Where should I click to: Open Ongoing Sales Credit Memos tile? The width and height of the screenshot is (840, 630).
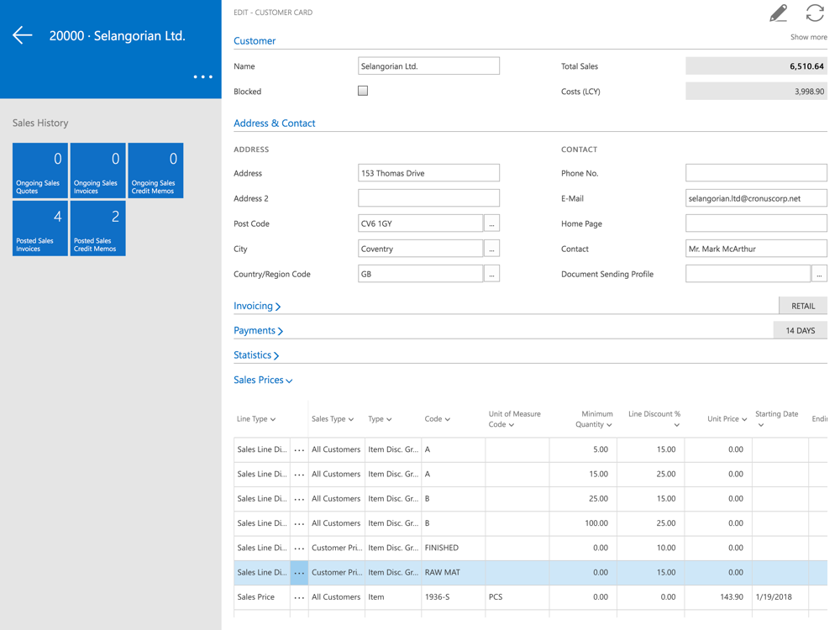[x=156, y=171]
